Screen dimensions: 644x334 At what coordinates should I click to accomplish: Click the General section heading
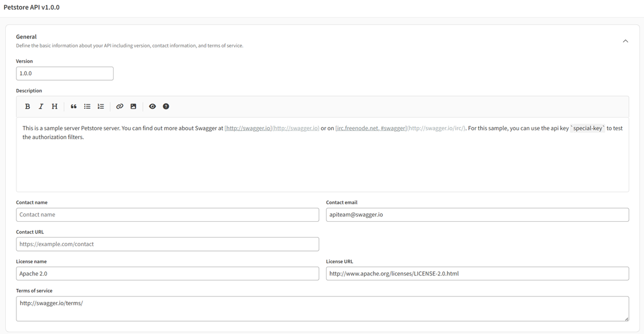tap(26, 36)
